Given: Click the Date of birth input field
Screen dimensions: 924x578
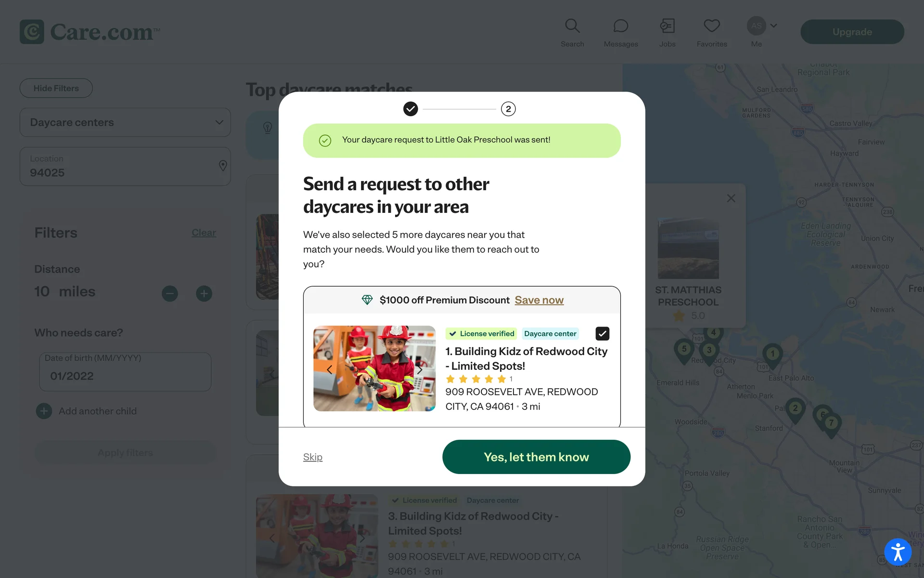Looking at the screenshot, I should coord(125,372).
